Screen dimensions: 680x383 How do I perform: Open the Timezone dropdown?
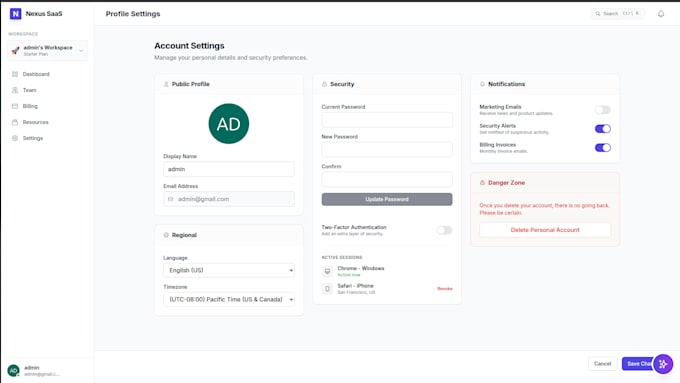click(229, 299)
